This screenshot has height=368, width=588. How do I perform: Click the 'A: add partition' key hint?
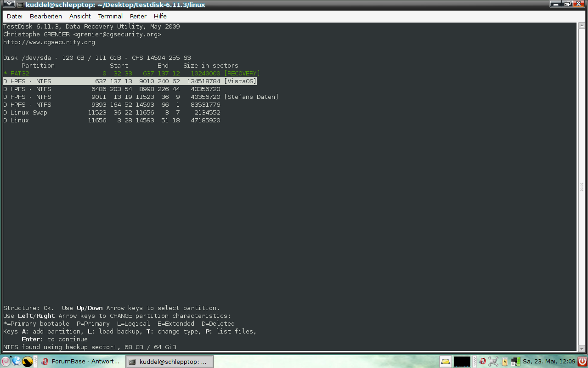[x=51, y=332]
